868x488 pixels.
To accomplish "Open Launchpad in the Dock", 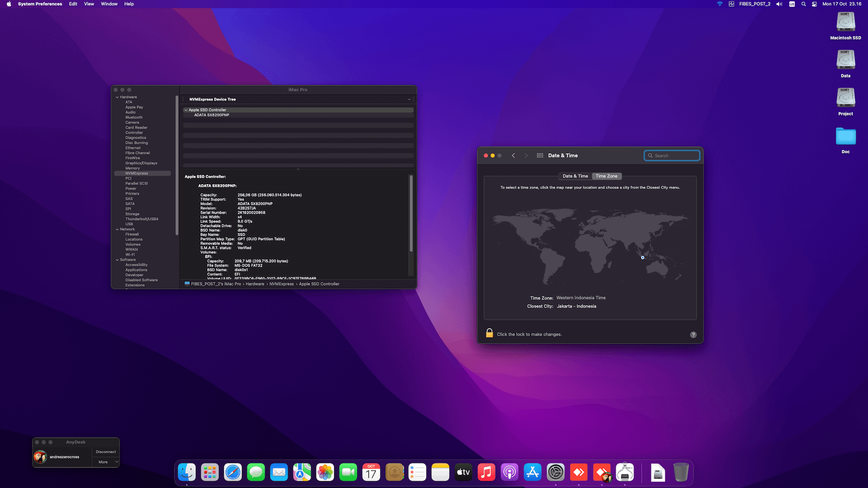I will pos(210,472).
